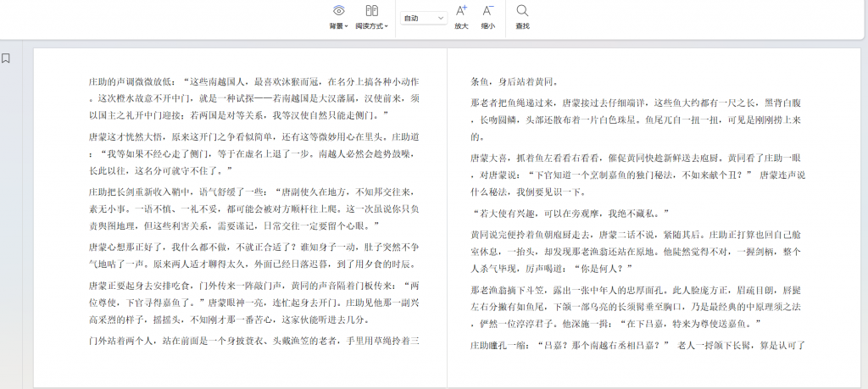Screen dimensions: 868x389
Task: Click the A+ enlarge font icon
Action: pos(461,11)
